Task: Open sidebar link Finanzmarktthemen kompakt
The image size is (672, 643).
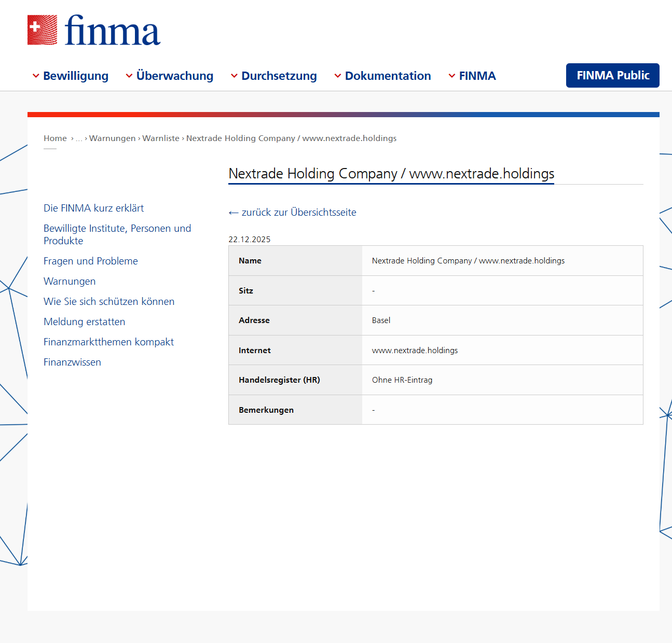Action: coord(108,342)
